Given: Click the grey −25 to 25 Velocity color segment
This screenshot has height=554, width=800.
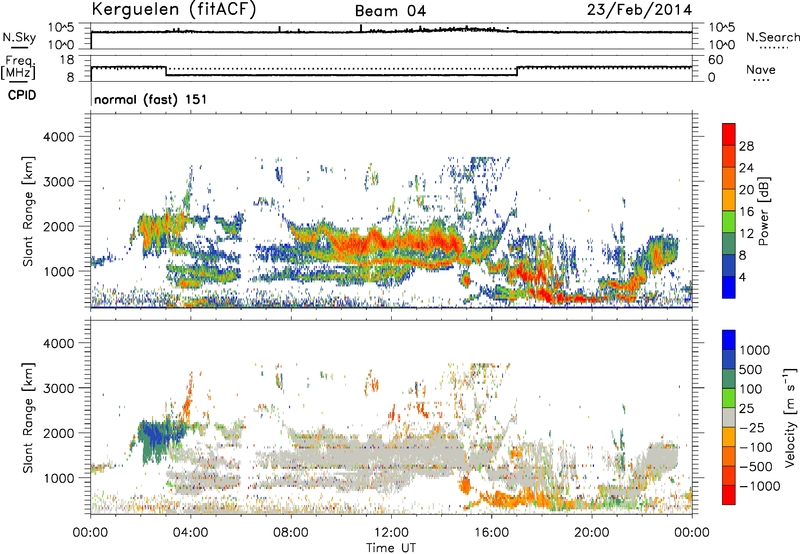Looking at the screenshot, I should (x=729, y=417).
